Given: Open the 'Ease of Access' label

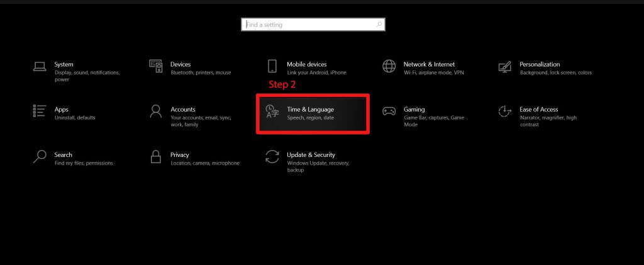Looking at the screenshot, I should tap(539, 109).
